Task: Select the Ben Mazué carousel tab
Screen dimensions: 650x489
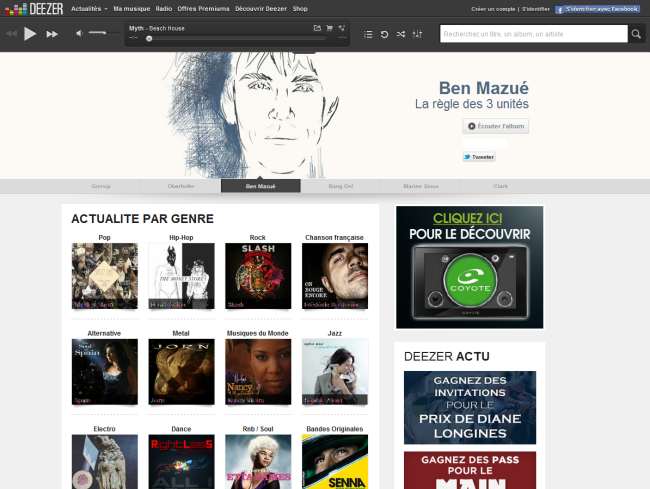Action: point(260,186)
